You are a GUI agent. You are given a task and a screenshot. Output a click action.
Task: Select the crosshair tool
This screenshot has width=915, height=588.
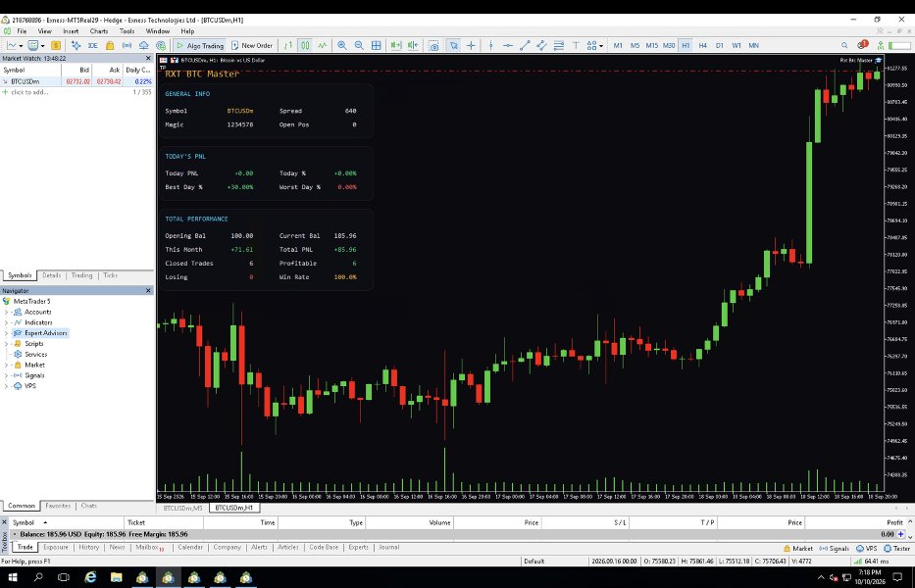(x=471, y=45)
